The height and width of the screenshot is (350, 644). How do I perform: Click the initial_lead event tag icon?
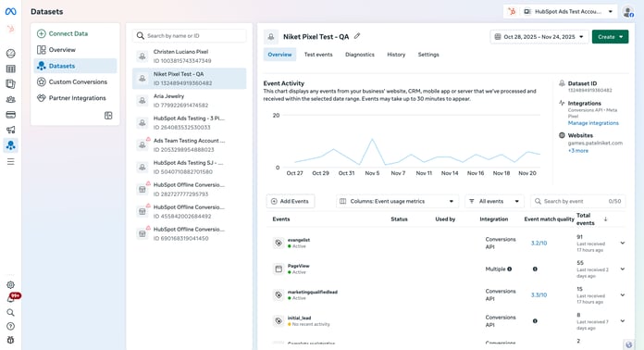click(x=279, y=320)
